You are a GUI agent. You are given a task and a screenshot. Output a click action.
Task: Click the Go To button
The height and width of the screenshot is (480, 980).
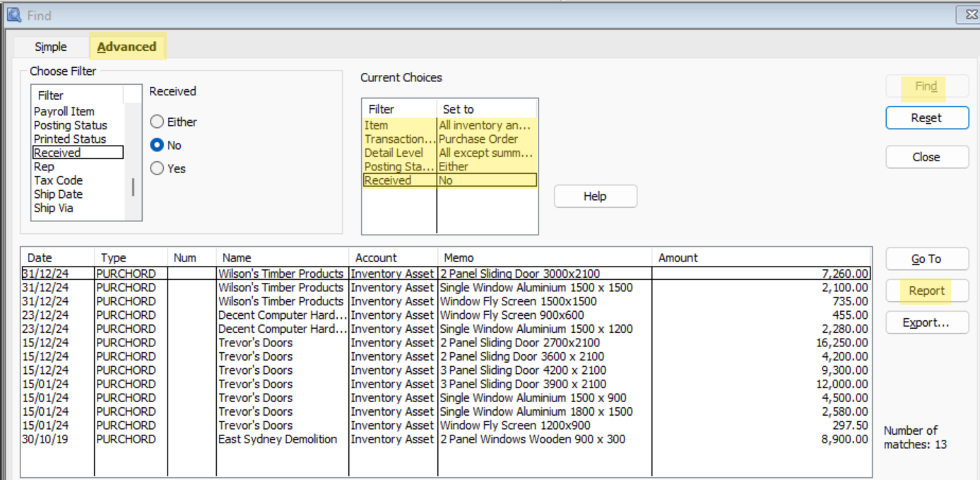point(927,259)
